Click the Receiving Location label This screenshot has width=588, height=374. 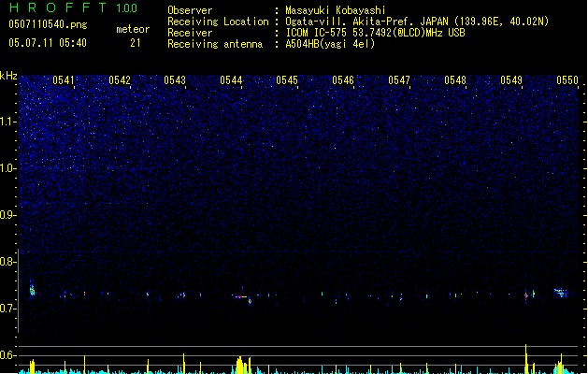point(218,22)
